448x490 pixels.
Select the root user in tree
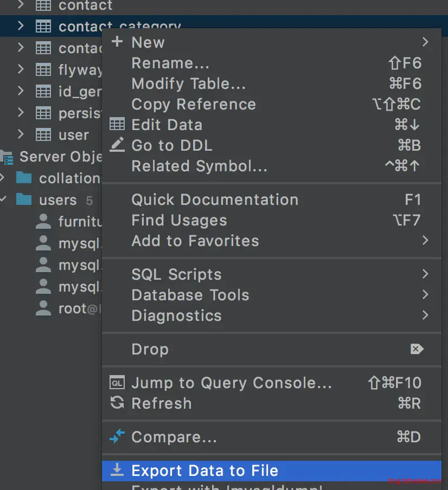71,308
